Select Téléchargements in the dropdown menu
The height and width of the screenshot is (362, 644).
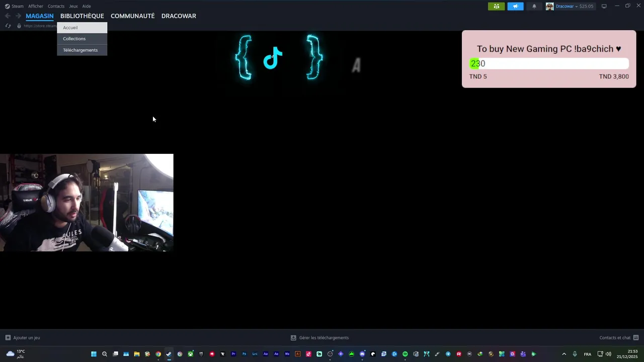pos(82,50)
